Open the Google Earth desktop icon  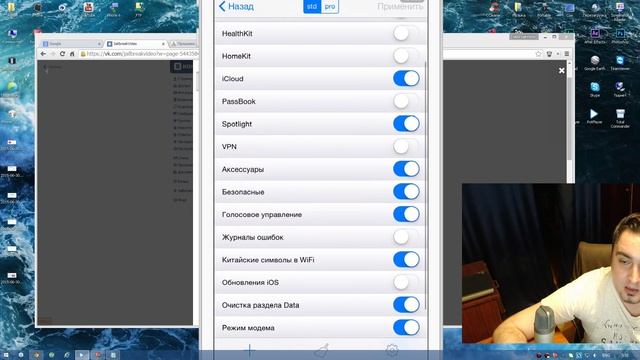(x=595, y=63)
